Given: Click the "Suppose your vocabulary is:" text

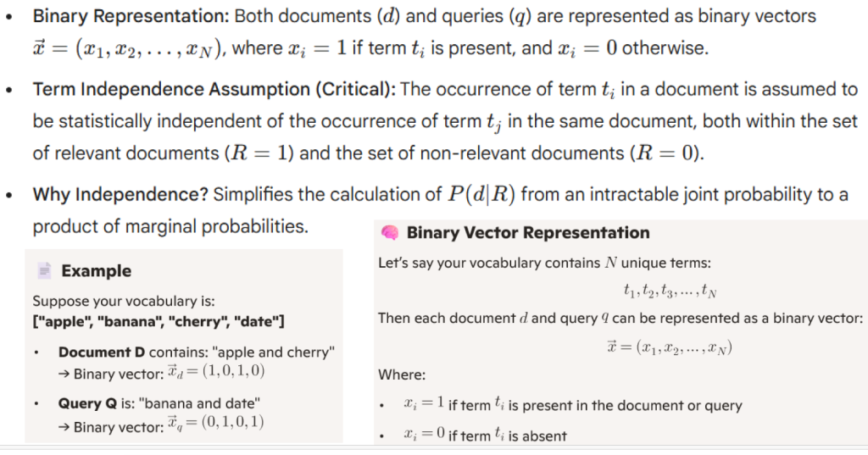Looking at the screenshot, I should 124,301.
